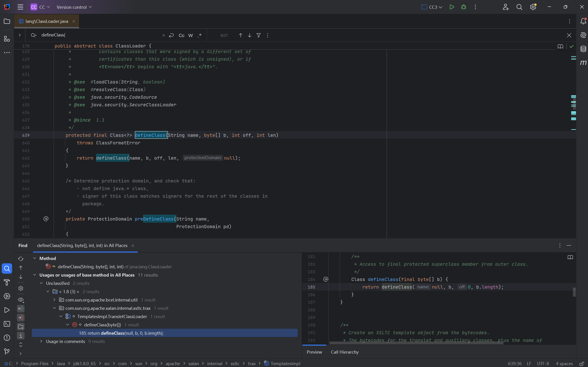The height and width of the screenshot is (367, 588).
Task: Toggle Match Case (Cc) in search bar
Action: 181,35
